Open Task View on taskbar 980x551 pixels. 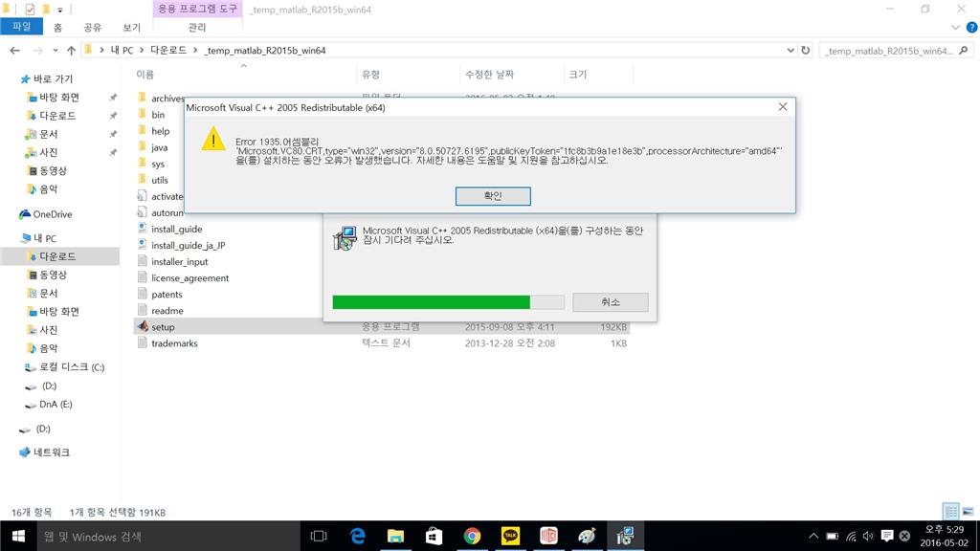pyautogui.click(x=319, y=536)
